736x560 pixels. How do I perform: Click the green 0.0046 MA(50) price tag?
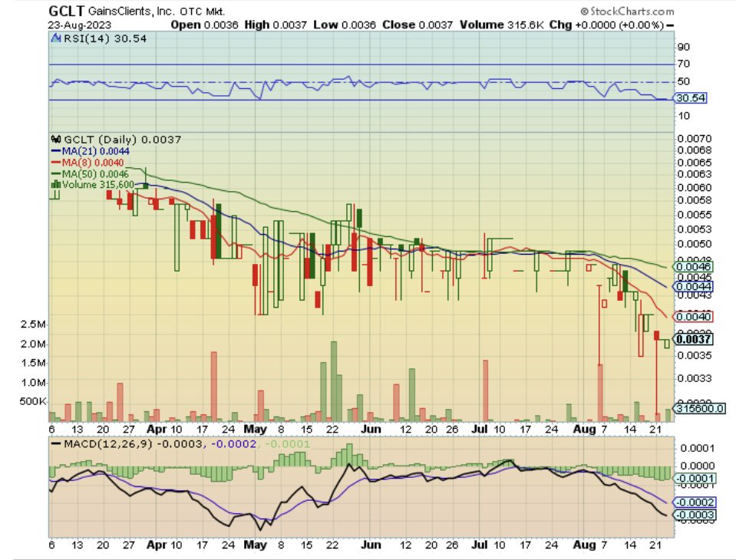click(693, 267)
